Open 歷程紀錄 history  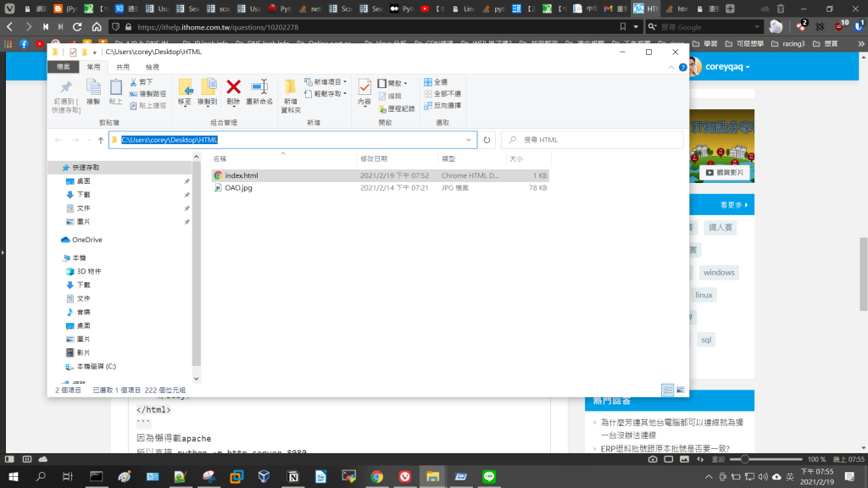(397, 108)
